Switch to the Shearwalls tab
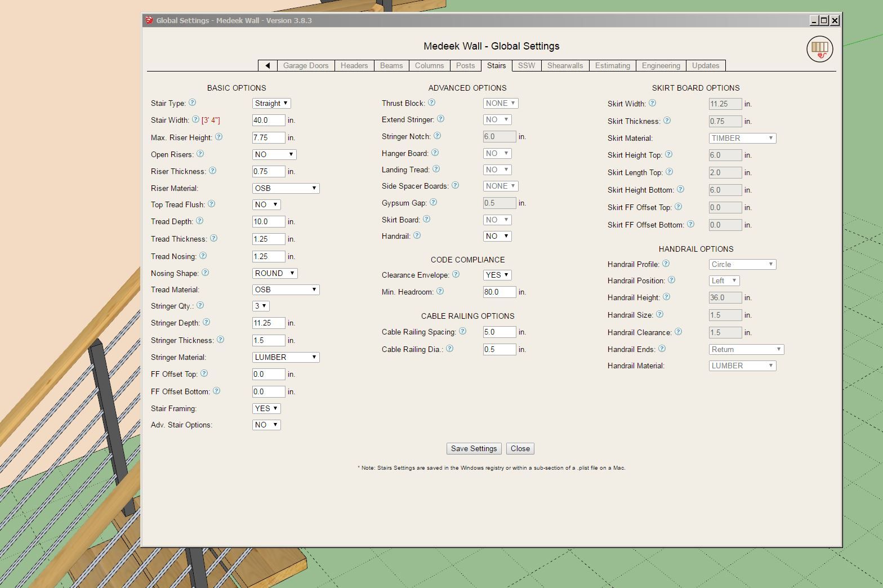The width and height of the screenshot is (883, 588). (x=565, y=65)
